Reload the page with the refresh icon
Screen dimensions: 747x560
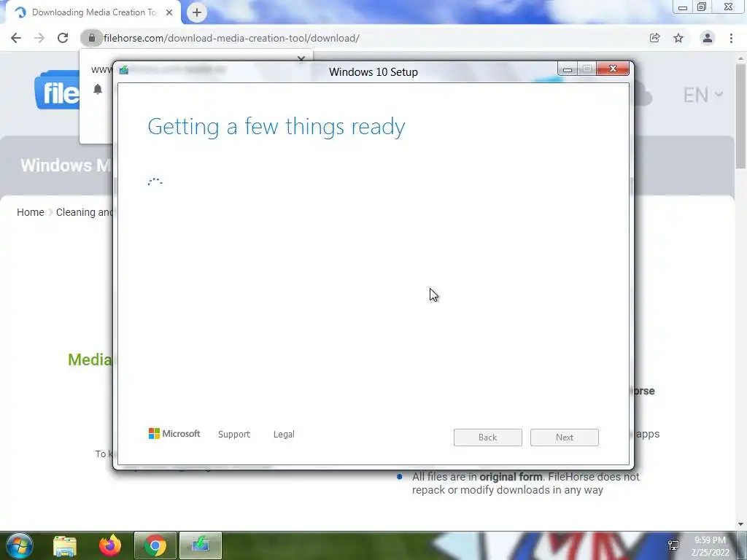tap(63, 38)
